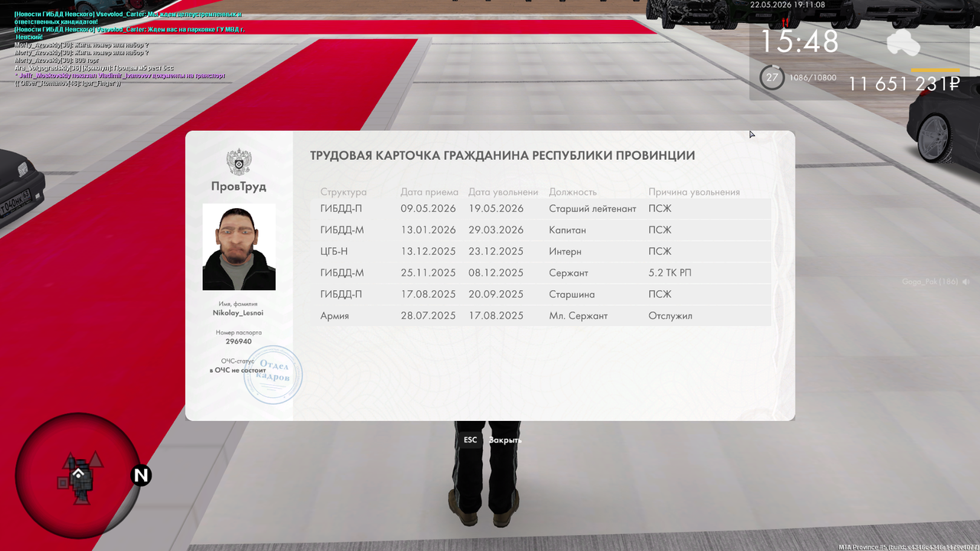Click the Дата увольнени column header
This screenshot has width=980, height=551.
pos(503,192)
